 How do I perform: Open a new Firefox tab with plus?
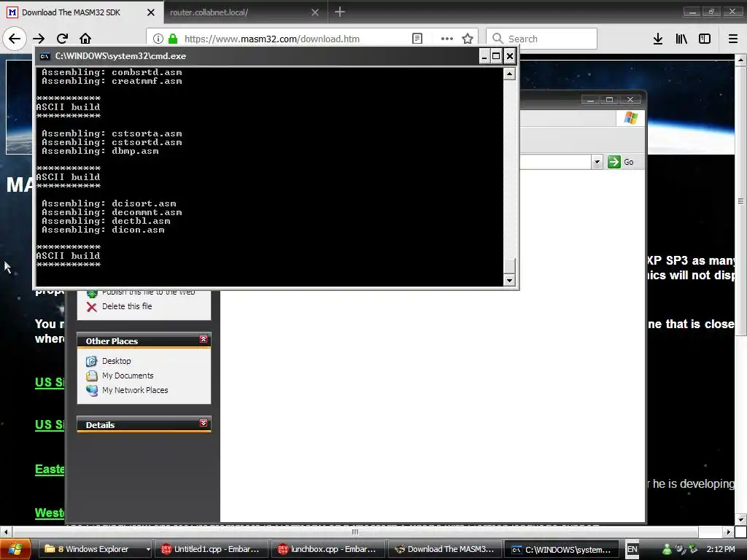(x=339, y=12)
